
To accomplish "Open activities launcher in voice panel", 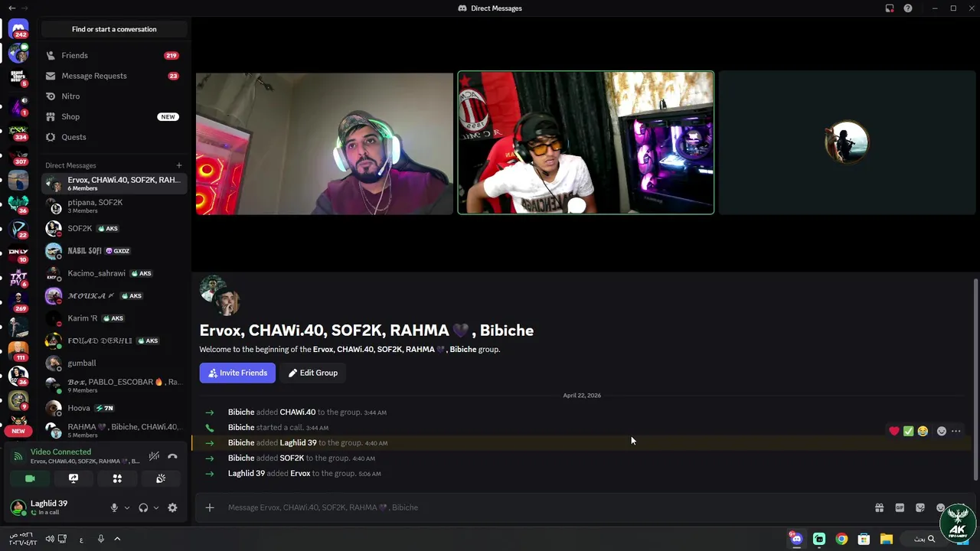I will click(117, 478).
